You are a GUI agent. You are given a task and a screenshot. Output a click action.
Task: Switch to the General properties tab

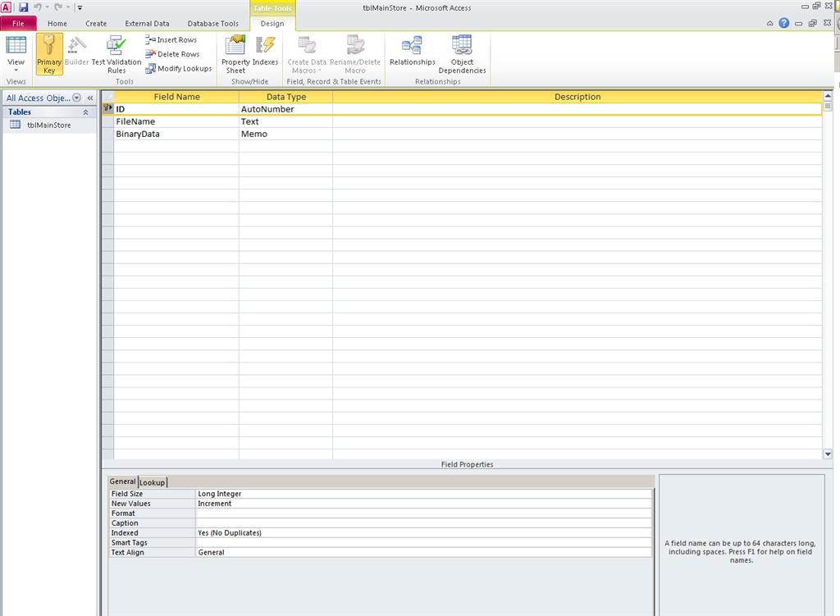pos(122,481)
